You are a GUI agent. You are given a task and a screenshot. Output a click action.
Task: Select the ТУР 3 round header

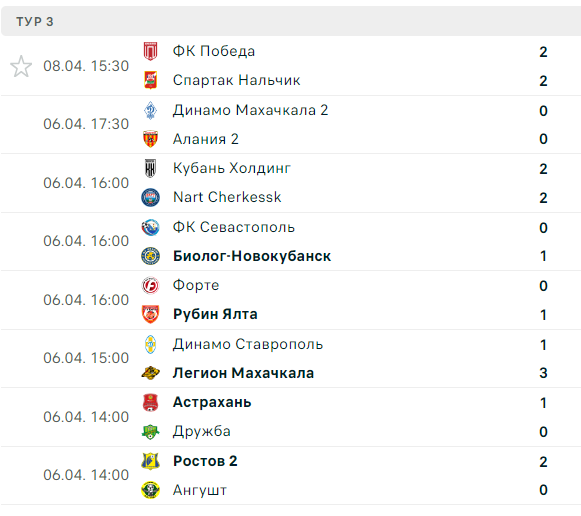pyautogui.click(x=291, y=21)
